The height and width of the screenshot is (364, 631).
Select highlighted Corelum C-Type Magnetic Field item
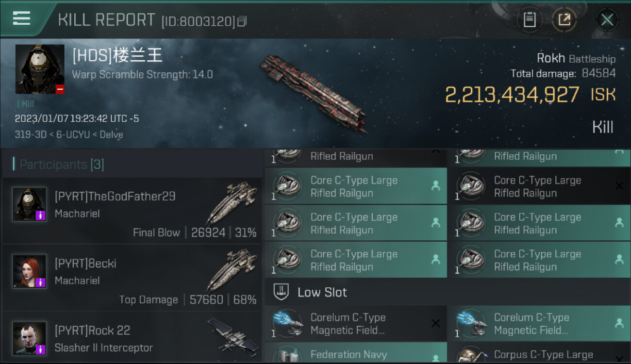tap(539, 324)
